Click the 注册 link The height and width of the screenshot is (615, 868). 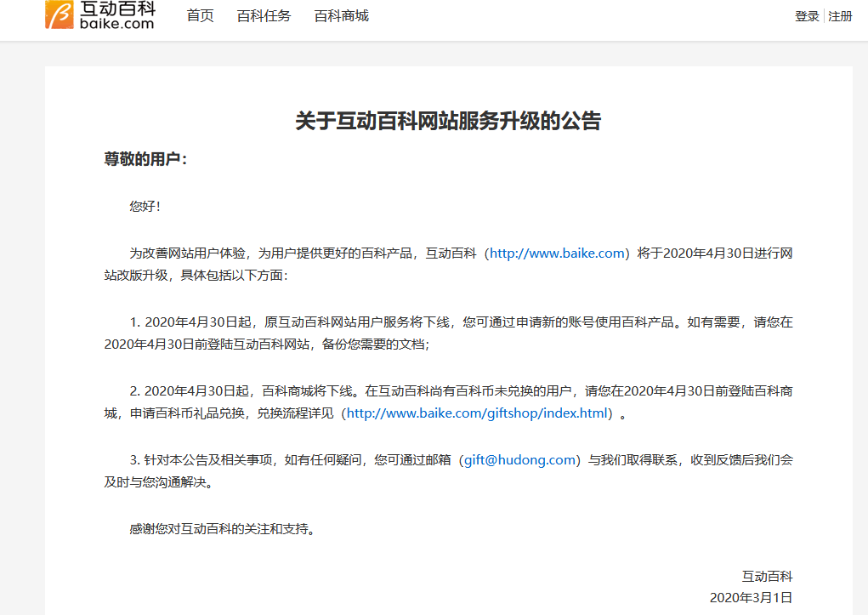[x=840, y=17]
